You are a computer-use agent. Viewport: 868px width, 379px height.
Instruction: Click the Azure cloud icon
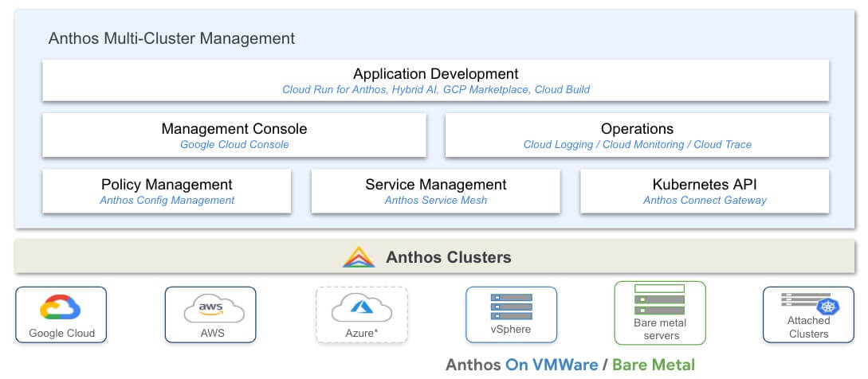(361, 307)
